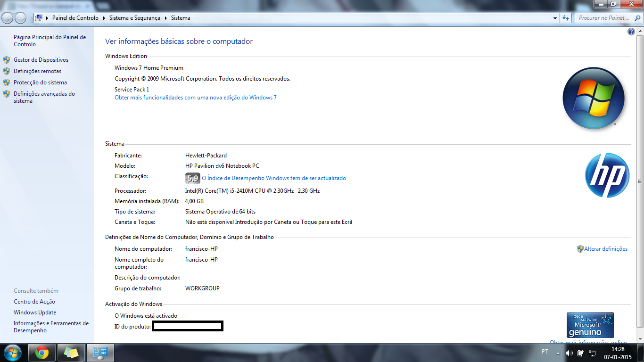The width and height of the screenshot is (644, 362).
Task: Click the Control Panel taskbar button
Action: (x=100, y=353)
